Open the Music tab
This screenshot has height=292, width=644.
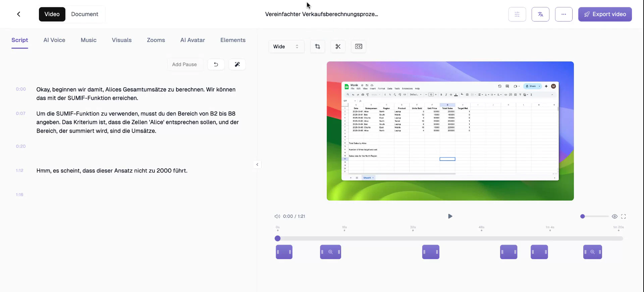click(89, 40)
